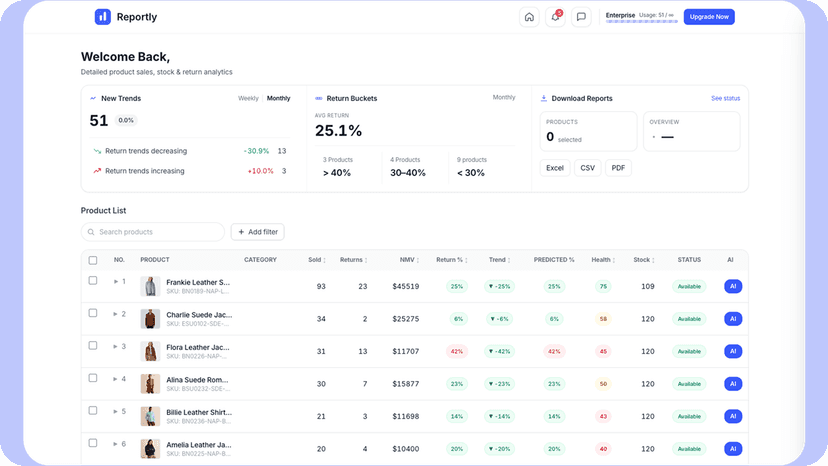Expand row 1 Frankie Leather
828x466 pixels.
[116, 282]
